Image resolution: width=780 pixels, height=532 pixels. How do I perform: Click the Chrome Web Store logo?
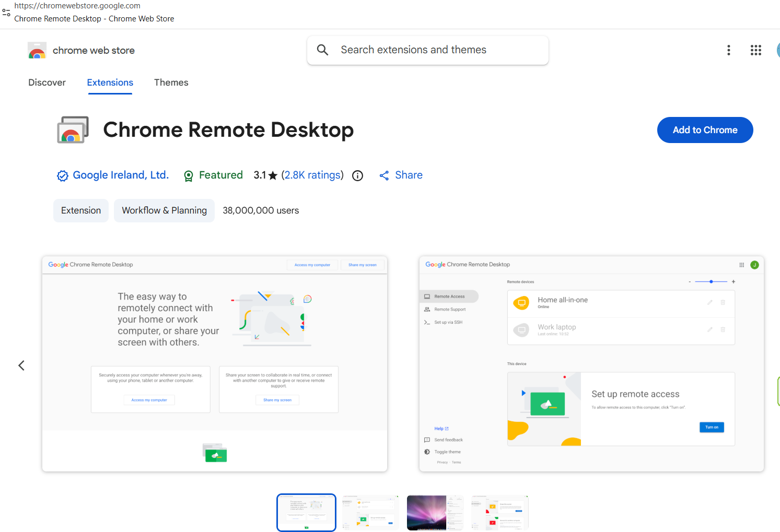[x=37, y=51]
